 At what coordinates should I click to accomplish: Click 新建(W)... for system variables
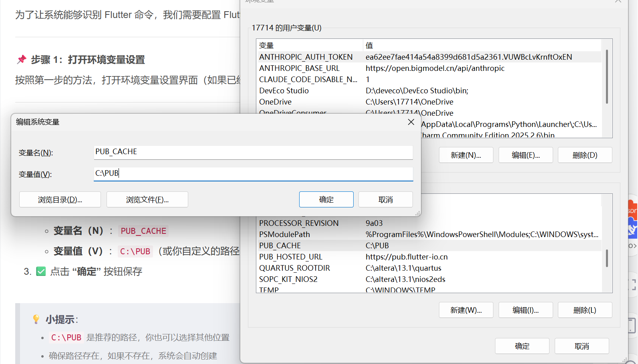[x=466, y=310]
